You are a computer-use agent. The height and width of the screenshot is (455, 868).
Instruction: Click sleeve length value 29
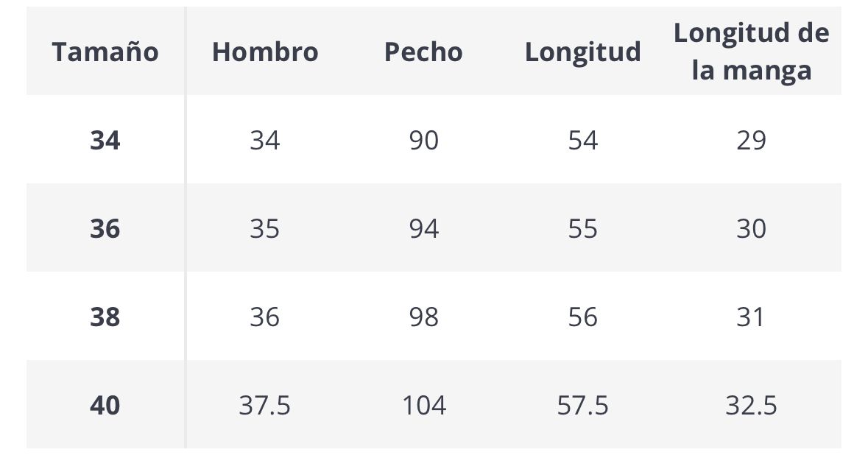coord(751,140)
